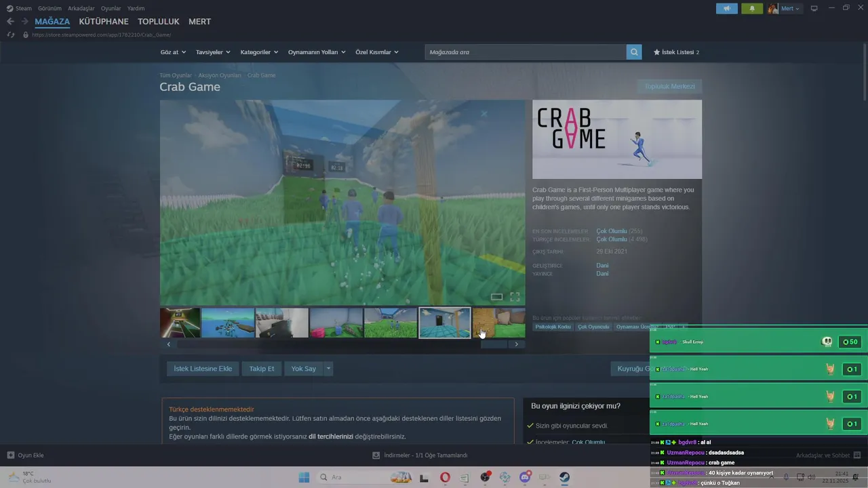Click the theater mode icon on player
Viewport: 868px width, 488px height.
(x=496, y=297)
